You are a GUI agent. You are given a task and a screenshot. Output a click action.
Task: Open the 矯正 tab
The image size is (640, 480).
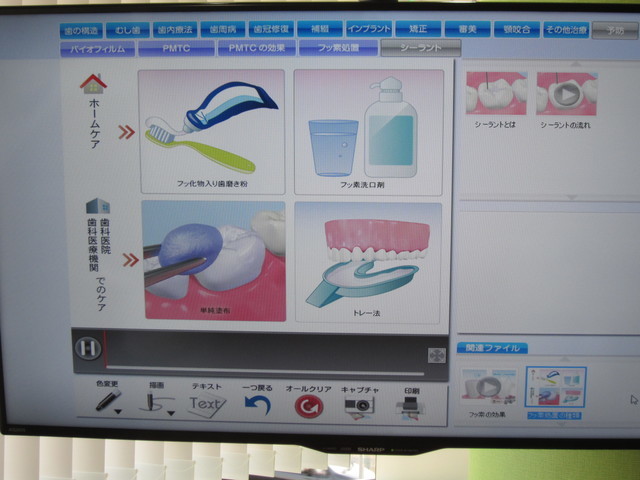coord(418,29)
